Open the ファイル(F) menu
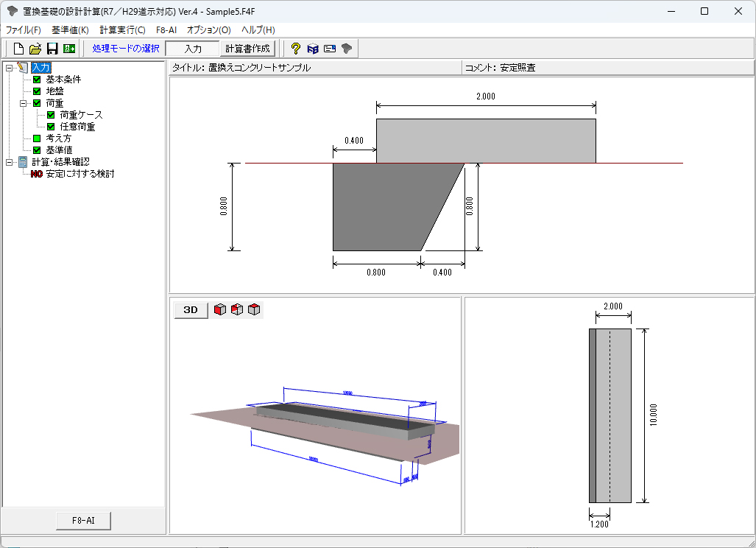The image size is (756, 548). point(23,30)
